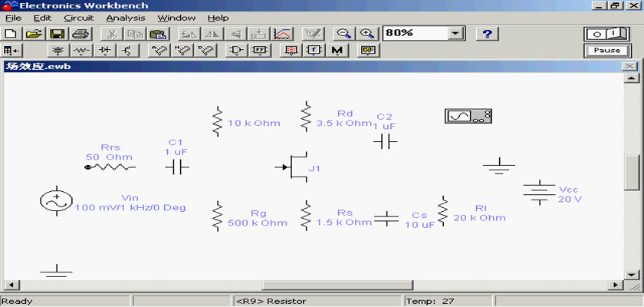The image size is (644, 307).
Task: Open the Diodes parts bin
Action: click(x=105, y=51)
